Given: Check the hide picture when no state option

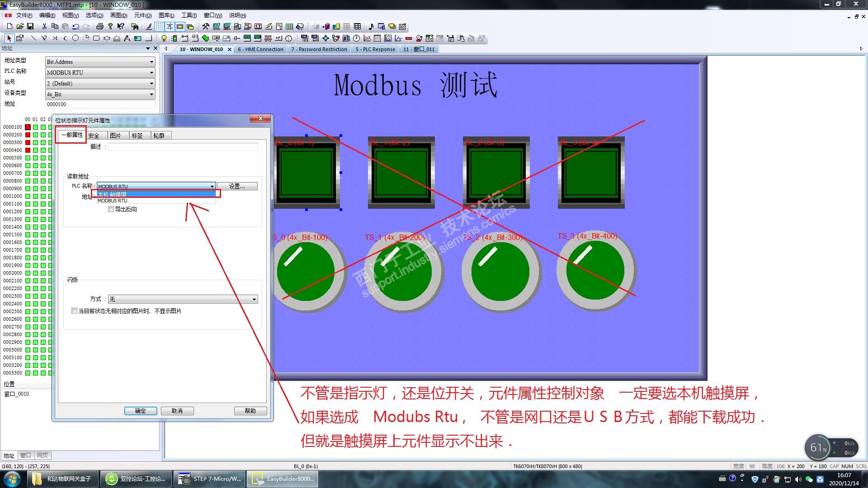Looking at the screenshot, I should tap(75, 311).
